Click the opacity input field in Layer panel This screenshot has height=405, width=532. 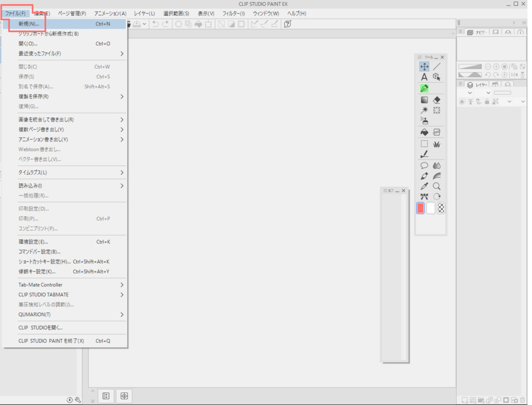click(502, 93)
